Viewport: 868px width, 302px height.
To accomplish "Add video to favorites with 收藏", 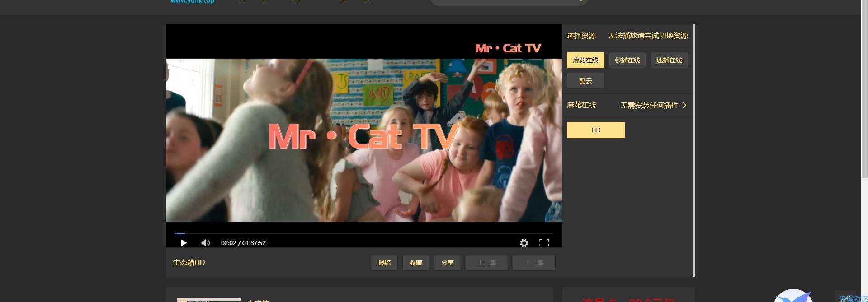I will pos(416,263).
